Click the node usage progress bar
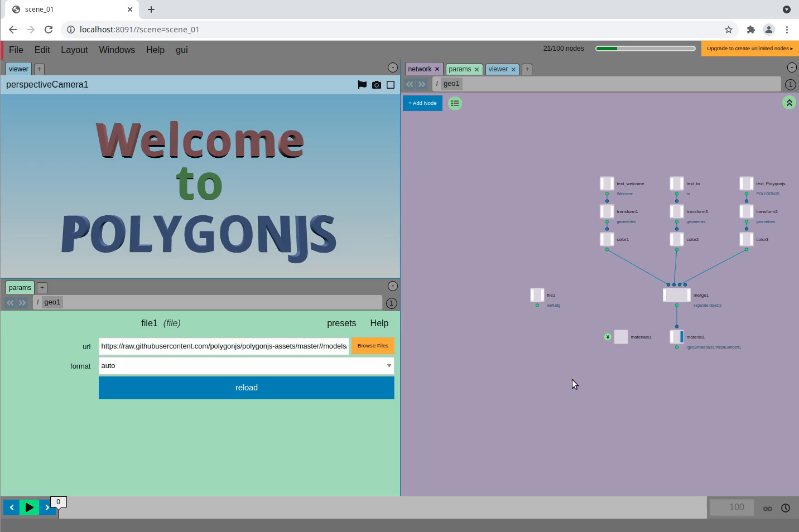Image resolution: width=799 pixels, height=532 pixels. click(x=646, y=49)
